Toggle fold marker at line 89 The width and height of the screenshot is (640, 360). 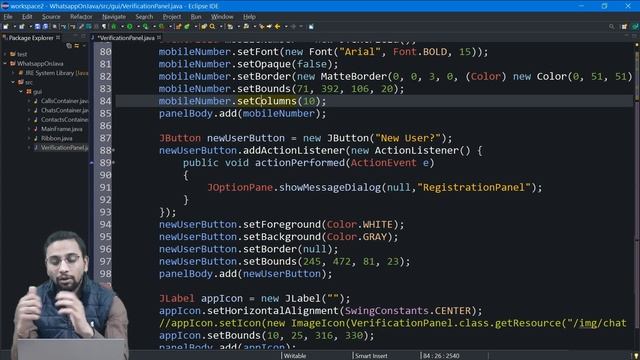tap(113, 162)
